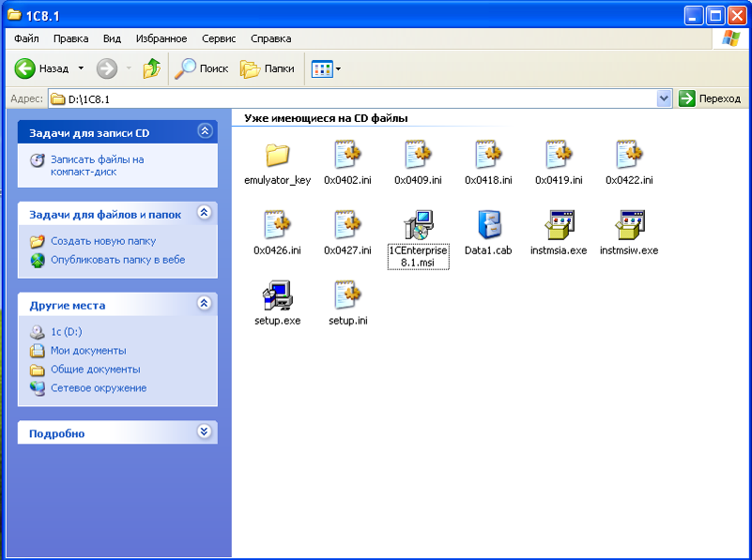Screen dimensions: 752x560
Task: Click Опубликовать папку в вебе link
Action: tap(118, 260)
